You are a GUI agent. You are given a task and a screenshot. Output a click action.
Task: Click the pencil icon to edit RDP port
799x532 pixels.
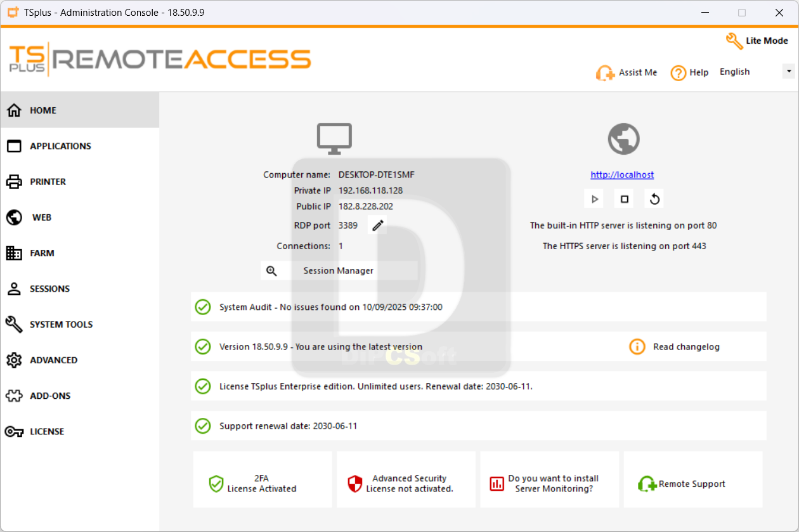[378, 225]
